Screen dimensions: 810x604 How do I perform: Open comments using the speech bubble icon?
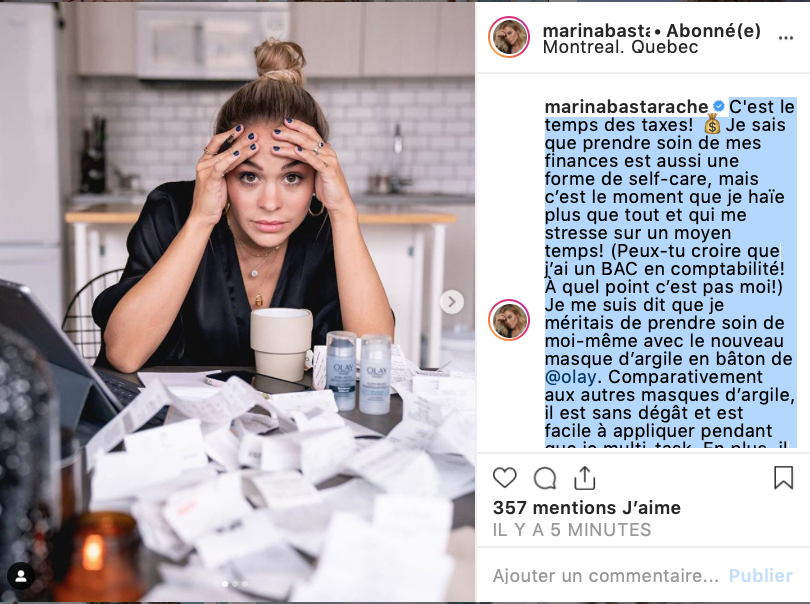(545, 478)
